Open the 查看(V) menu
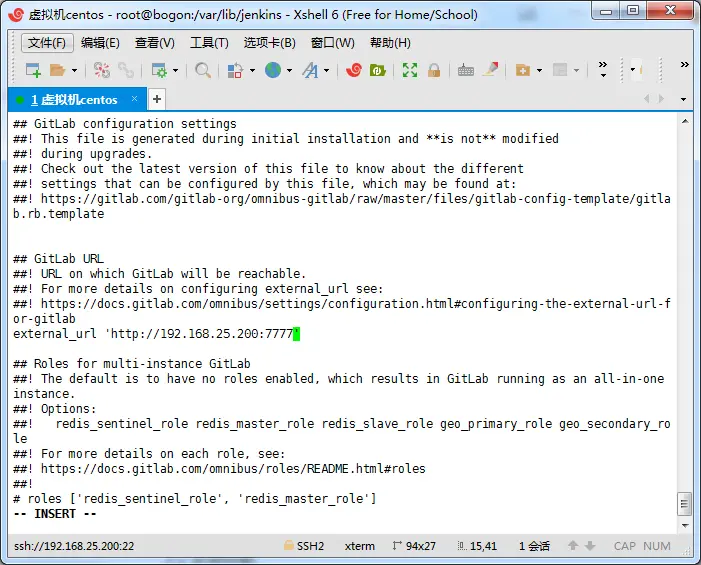Screen dimensions: 701x565 [x=155, y=43]
